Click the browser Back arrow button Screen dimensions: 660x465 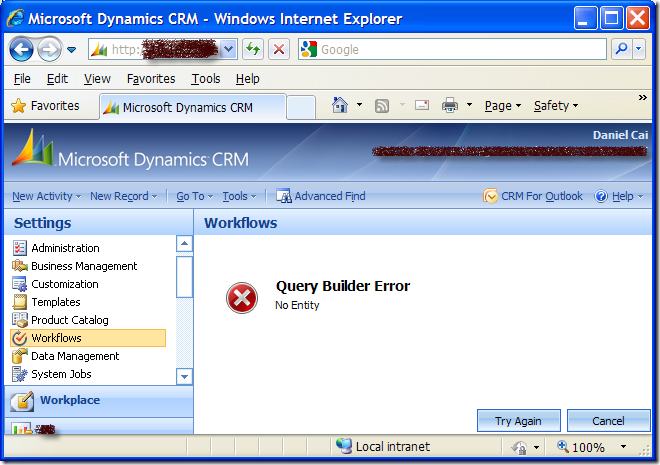[21, 50]
